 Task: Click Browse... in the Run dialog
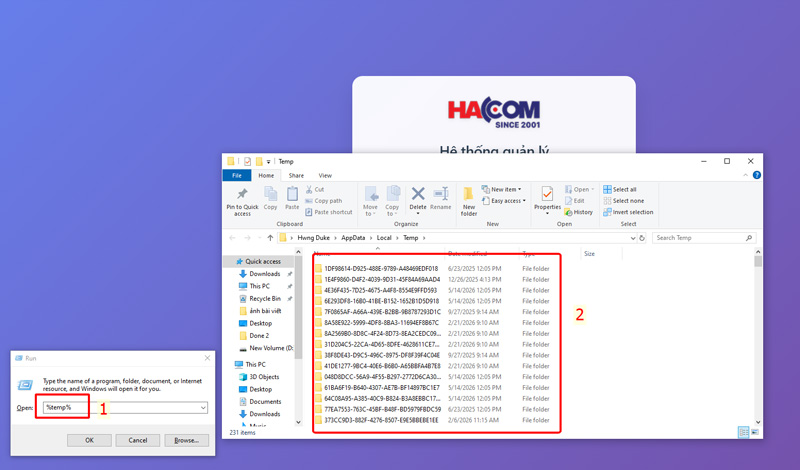point(186,440)
